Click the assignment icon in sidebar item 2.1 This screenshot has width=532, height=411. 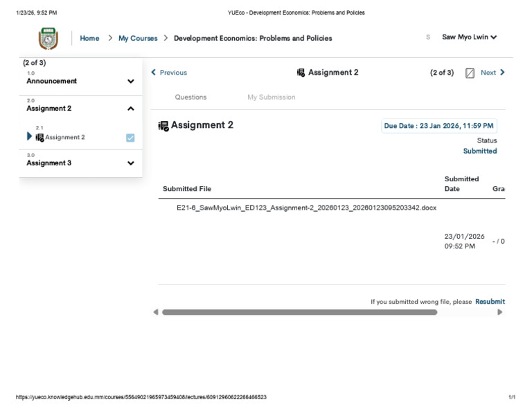click(x=39, y=138)
